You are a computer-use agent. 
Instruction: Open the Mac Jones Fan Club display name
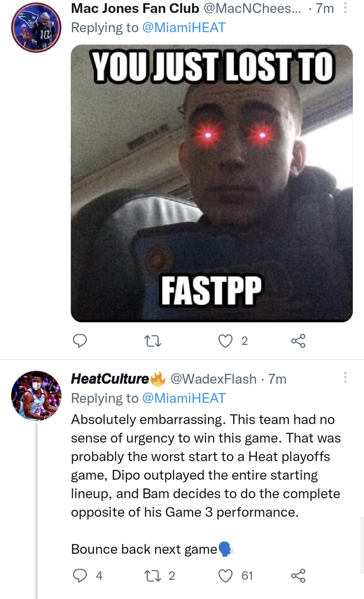(135, 8)
